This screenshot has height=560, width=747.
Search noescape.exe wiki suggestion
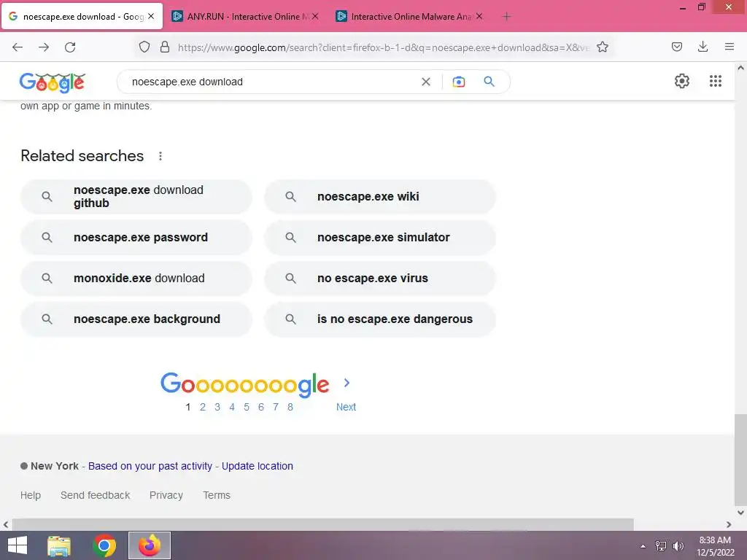pos(380,197)
